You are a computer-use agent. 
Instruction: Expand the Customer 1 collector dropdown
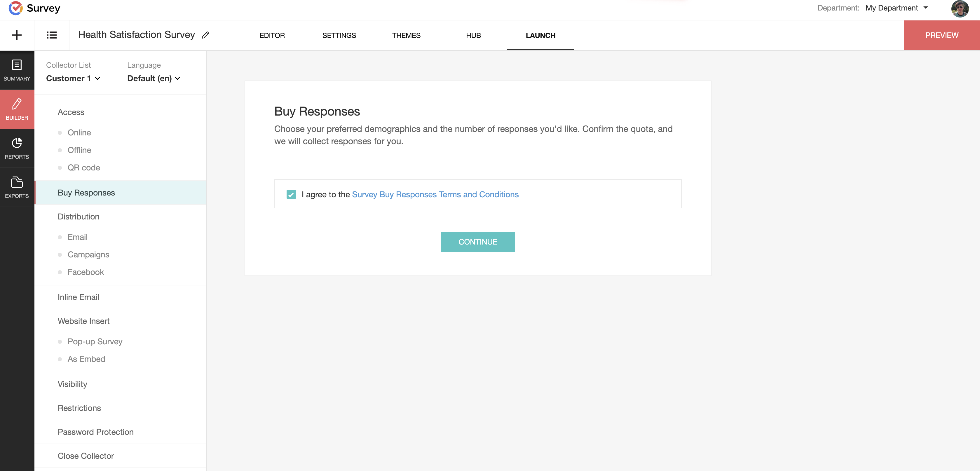(x=73, y=78)
